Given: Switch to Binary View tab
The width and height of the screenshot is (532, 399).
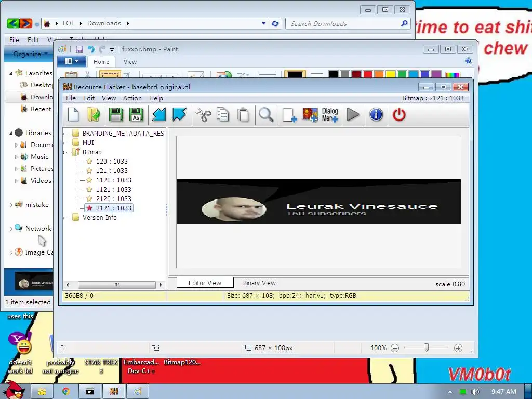Looking at the screenshot, I should 259,283.
